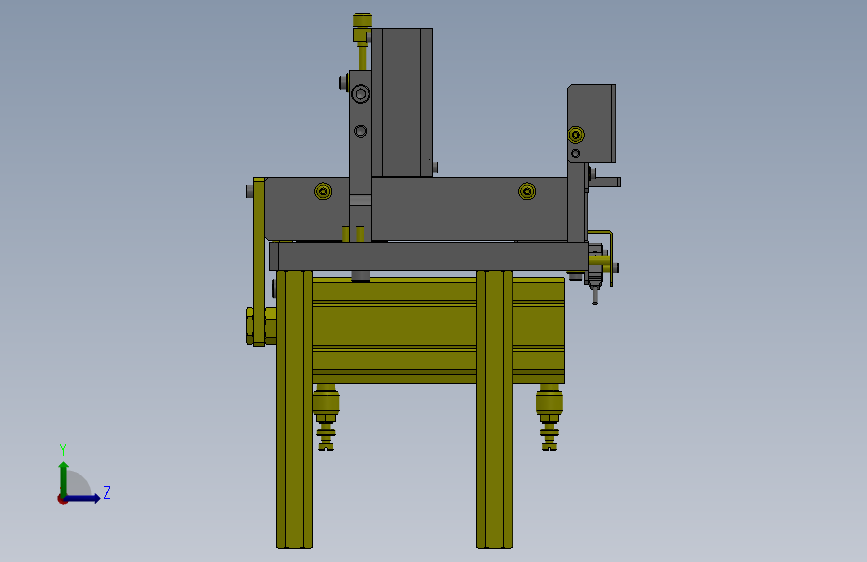Pick the right yellow bolt on the gray side plate
The height and width of the screenshot is (562, 867).
click(527, 191)
